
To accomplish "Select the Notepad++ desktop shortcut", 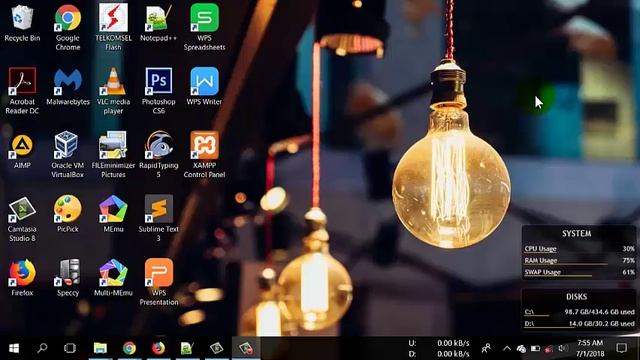I will [x=158, y=23].
